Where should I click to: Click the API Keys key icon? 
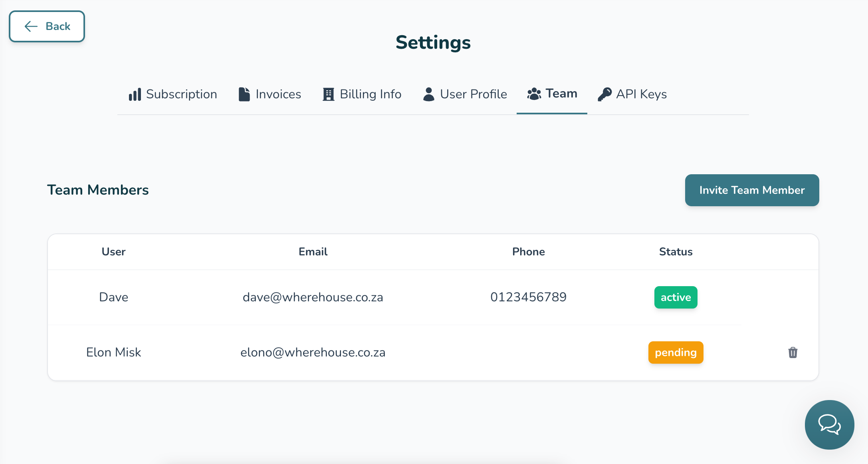[x=604, y=94]
